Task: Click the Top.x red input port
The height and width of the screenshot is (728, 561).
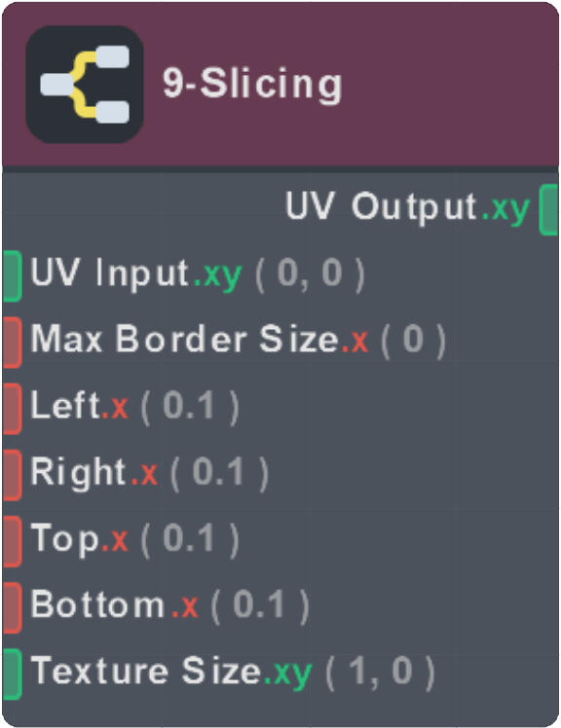Action: coord(12,541)
